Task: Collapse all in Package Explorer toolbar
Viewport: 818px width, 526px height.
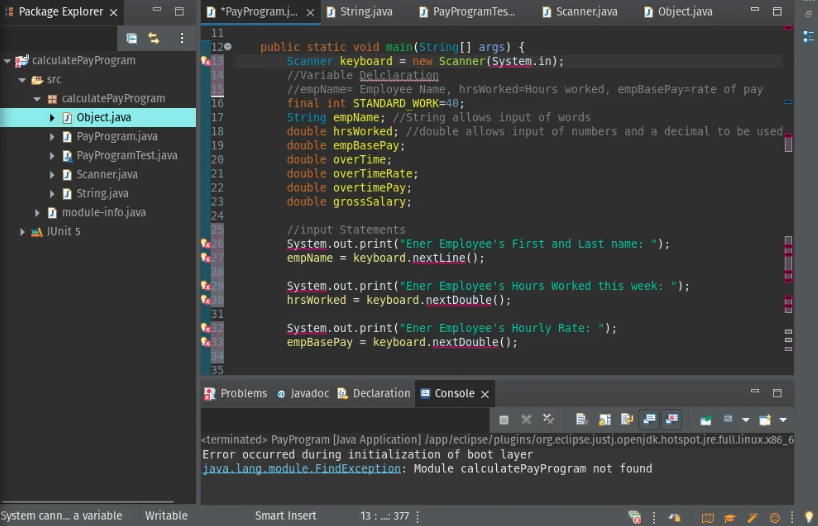Action: coord(131,38)
